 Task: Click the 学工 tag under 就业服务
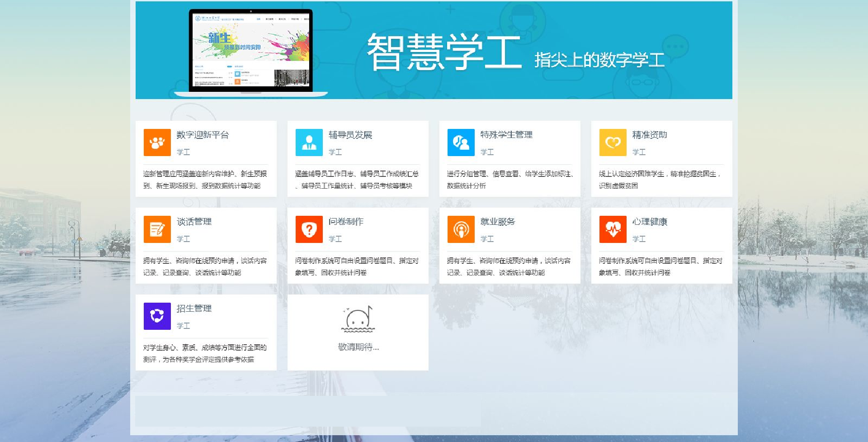[487, 239]
